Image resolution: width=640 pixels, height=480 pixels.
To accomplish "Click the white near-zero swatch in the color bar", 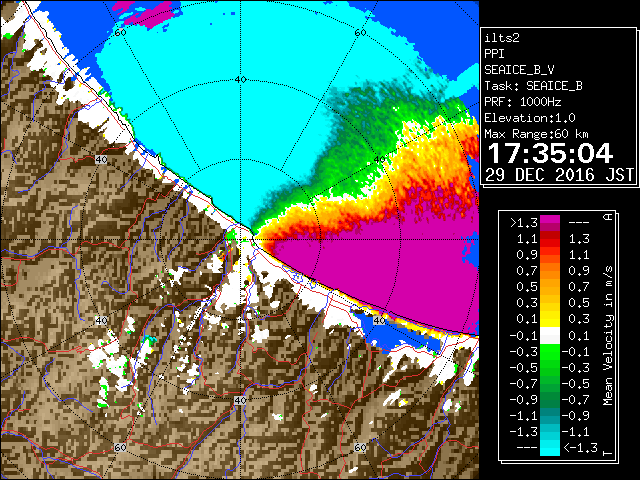I will click(x=550, y=336).
